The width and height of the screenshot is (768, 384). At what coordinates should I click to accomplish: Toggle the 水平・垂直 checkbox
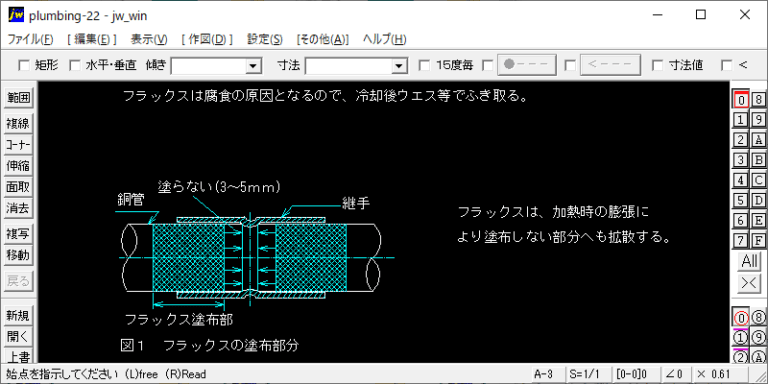click(74, 65)
